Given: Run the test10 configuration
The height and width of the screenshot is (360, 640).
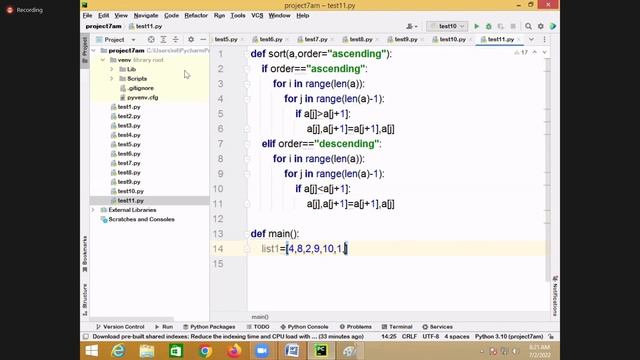Looking at the screenshot, I should 476,26.
